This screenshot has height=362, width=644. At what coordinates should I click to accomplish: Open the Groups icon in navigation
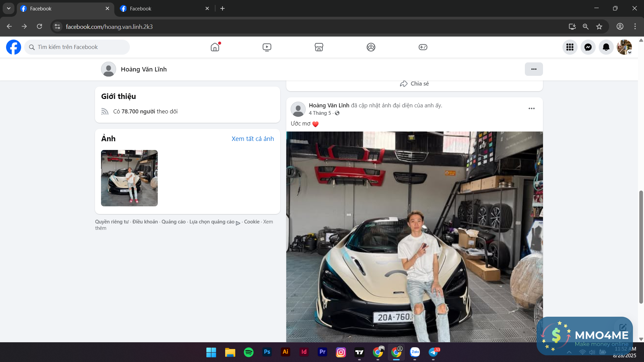[x=371, y=47]
